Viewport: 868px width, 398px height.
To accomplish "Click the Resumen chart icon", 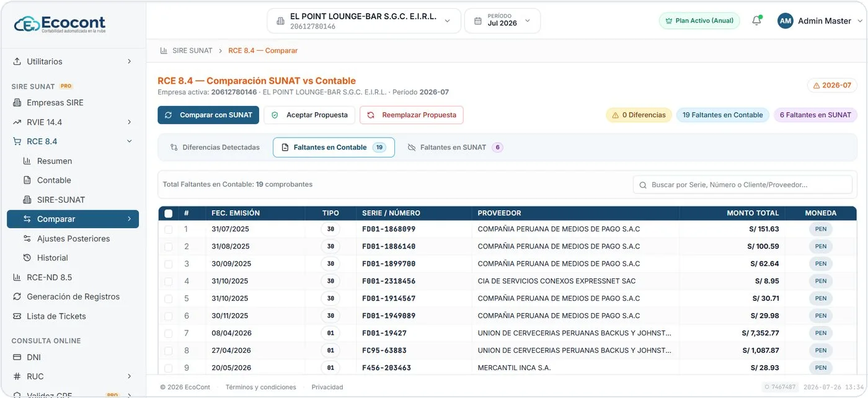I will pyautogui.click(x=27, y=161).
